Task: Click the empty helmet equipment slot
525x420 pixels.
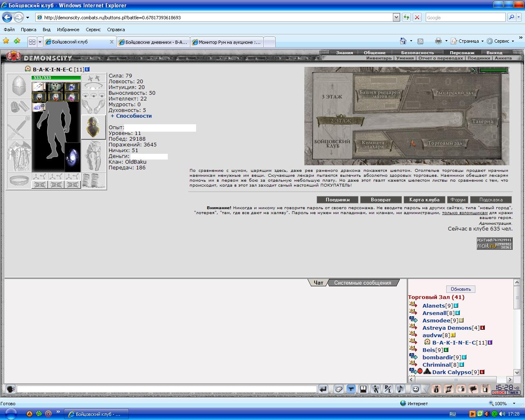Action: [x=19, y=86]
